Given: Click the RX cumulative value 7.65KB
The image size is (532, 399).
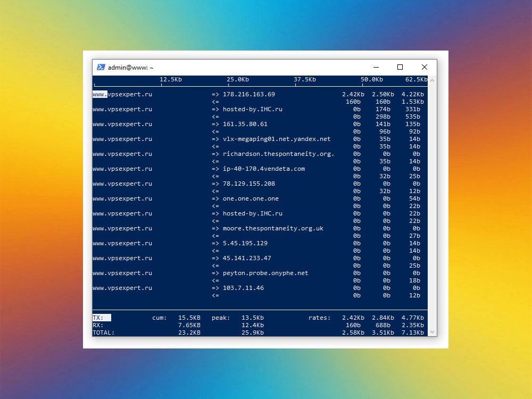Looking at the screenshot, I should (190, 325).
